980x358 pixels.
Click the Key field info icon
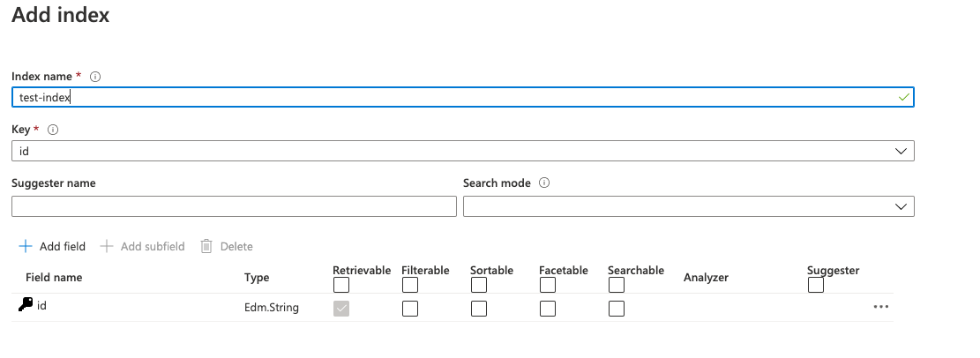53,130
